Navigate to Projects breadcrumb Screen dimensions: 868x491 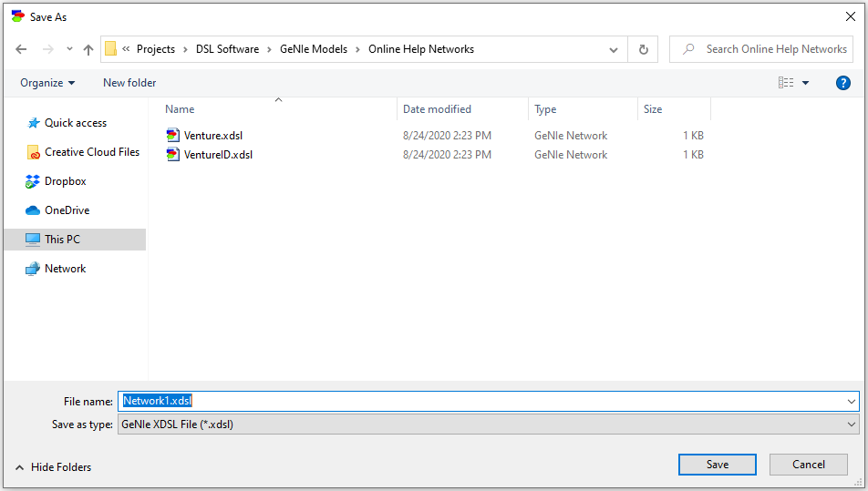tap(156, 48)
